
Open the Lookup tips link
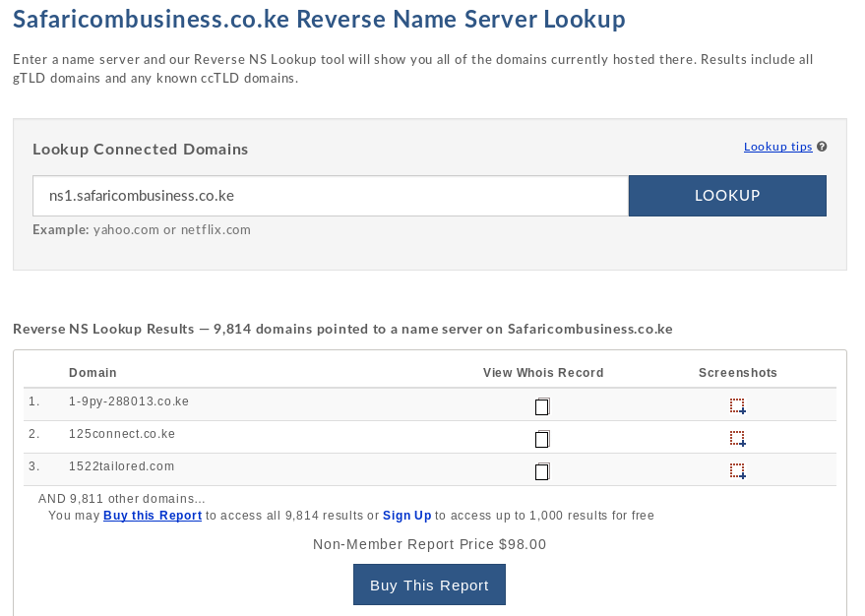pos(777,147)
